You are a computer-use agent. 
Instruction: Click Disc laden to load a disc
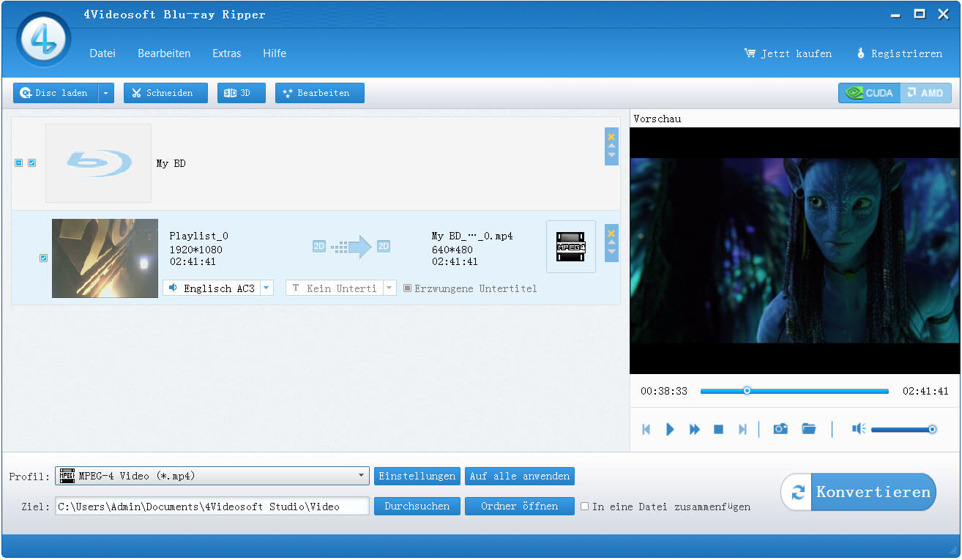[56, 93]
